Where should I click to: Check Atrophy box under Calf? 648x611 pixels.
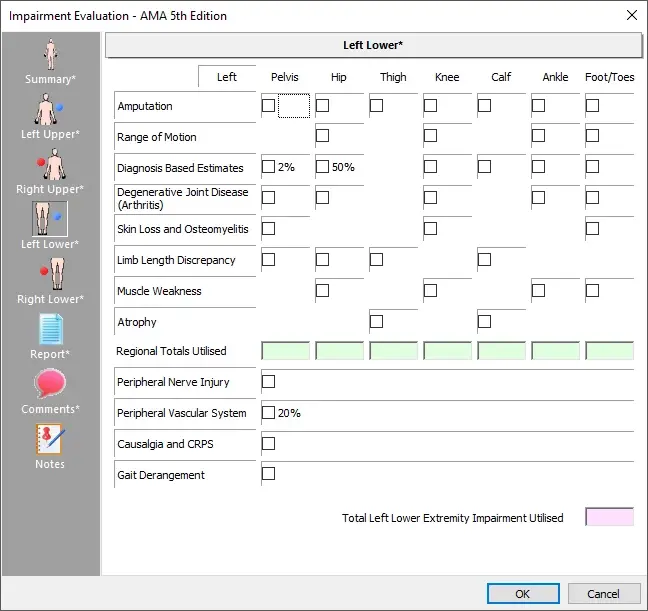(484, 322)
